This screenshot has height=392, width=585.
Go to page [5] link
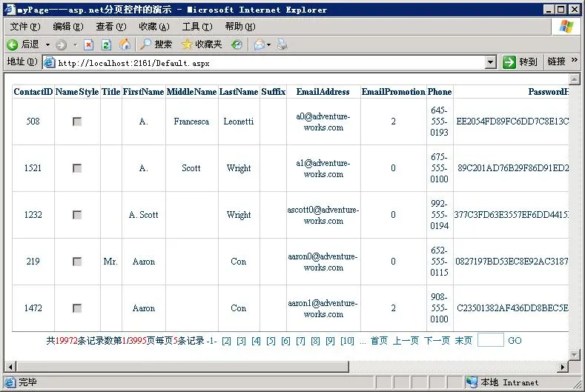point(271,341)
